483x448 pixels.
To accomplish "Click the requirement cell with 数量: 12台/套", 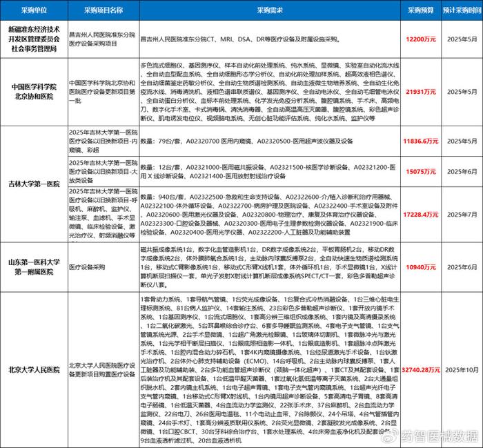I will coord(270,172).
